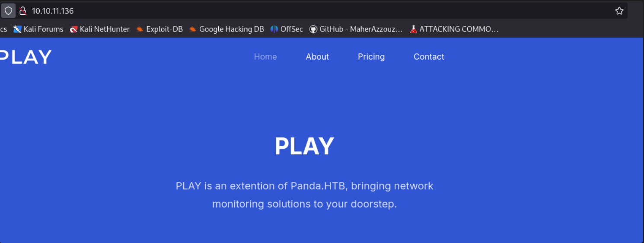Select Pricing in the site navigation

(x=371, y=57)
